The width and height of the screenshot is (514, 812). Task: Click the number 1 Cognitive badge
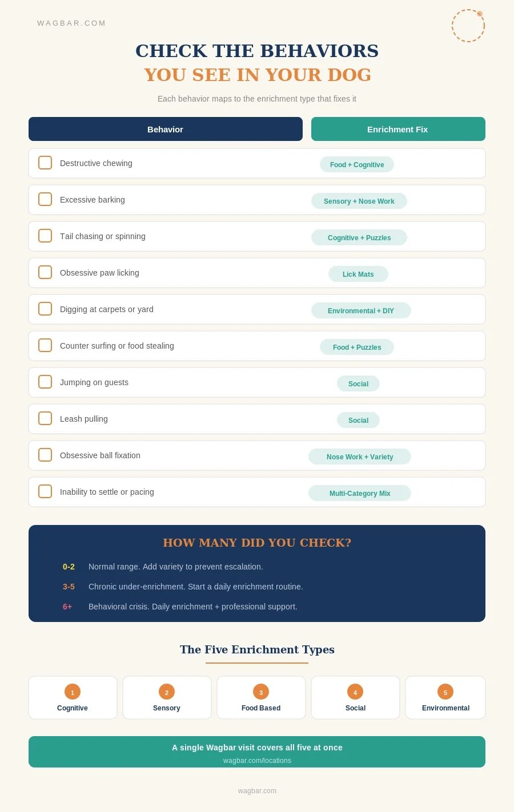pos(73,692)
